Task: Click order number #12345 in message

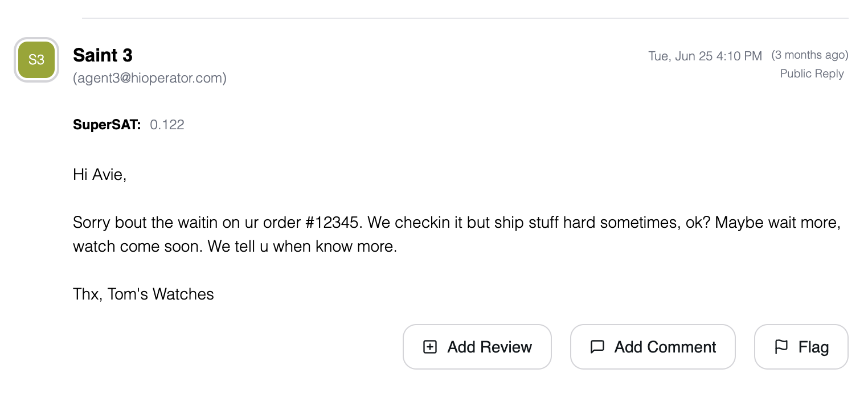Action: point(333,222)
